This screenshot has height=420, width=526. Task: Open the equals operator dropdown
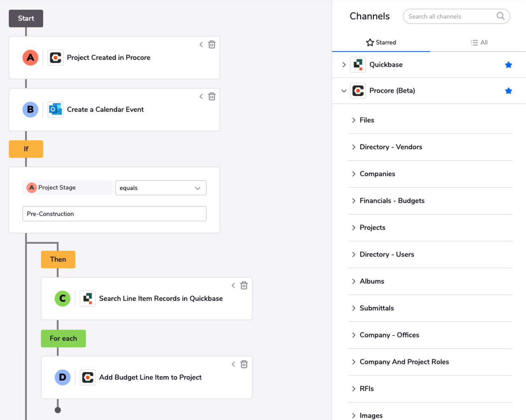[161, 188]
